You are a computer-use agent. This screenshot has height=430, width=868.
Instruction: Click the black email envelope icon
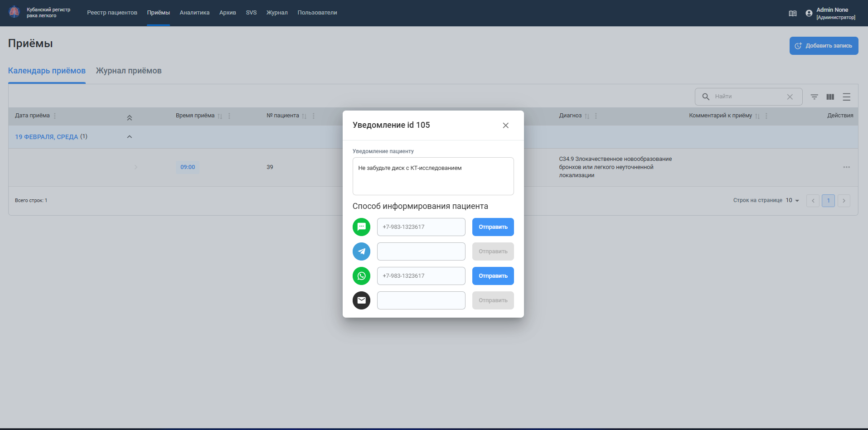tap(361, 300)
